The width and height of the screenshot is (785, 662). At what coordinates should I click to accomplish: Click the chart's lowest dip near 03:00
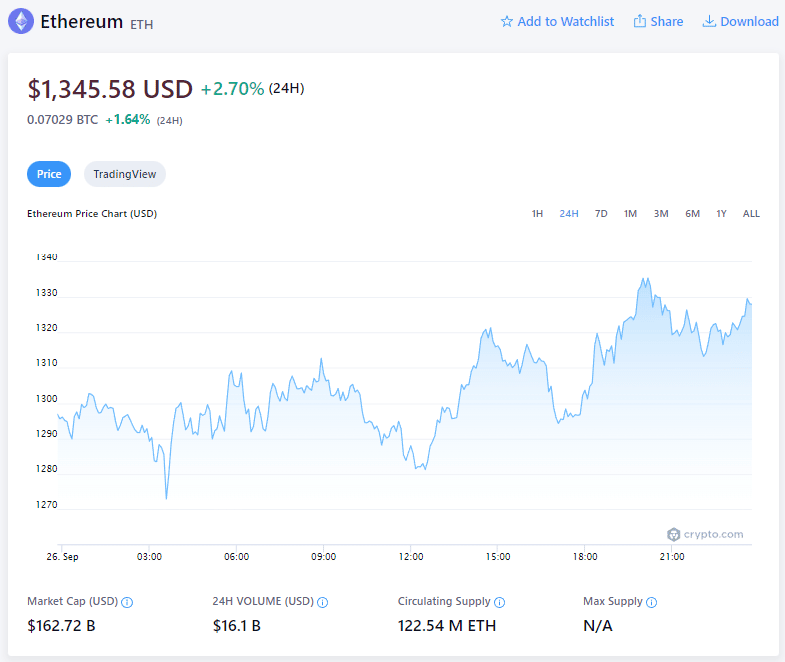166,497
